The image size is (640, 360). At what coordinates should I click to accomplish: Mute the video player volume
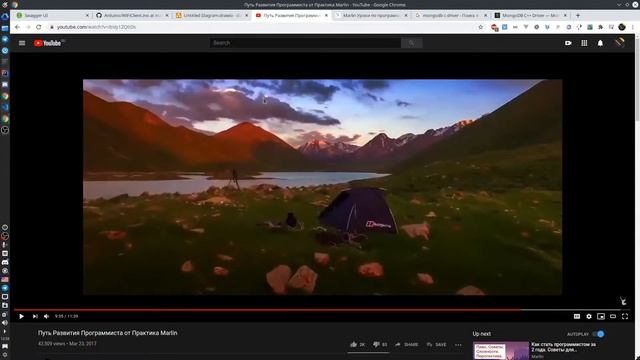(47, 316)
